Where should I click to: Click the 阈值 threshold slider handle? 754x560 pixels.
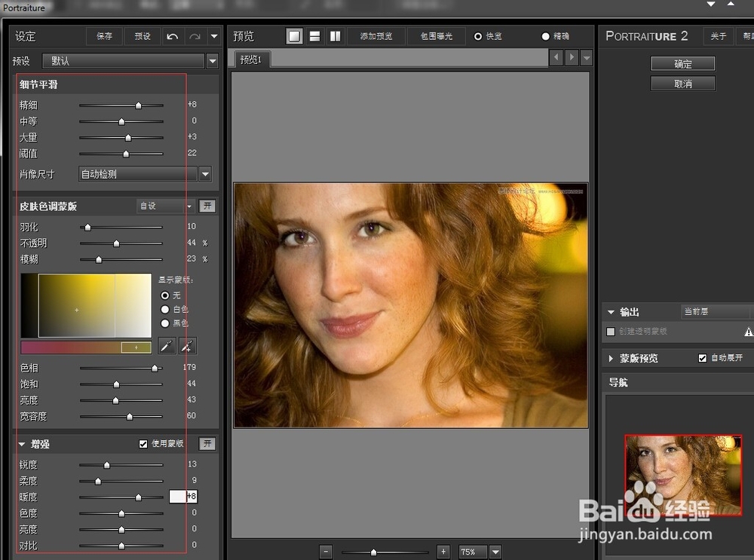(x=126, y=154)
